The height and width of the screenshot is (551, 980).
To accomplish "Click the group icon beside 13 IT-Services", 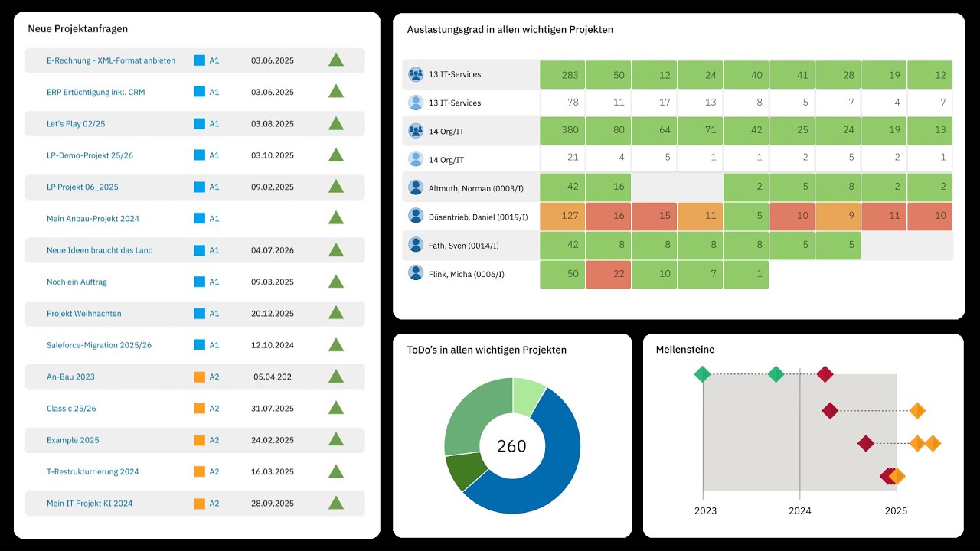I will [416, 74].
